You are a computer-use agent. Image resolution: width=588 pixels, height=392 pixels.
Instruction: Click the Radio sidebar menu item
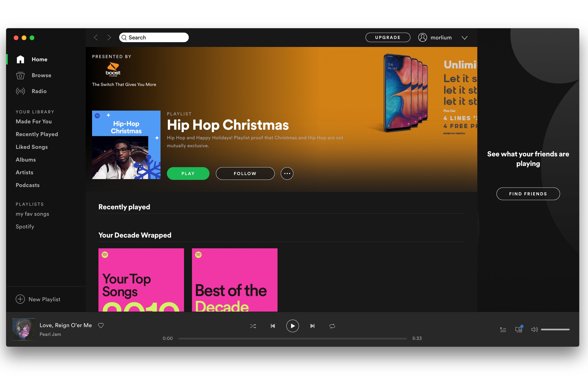tap(38, 91)
